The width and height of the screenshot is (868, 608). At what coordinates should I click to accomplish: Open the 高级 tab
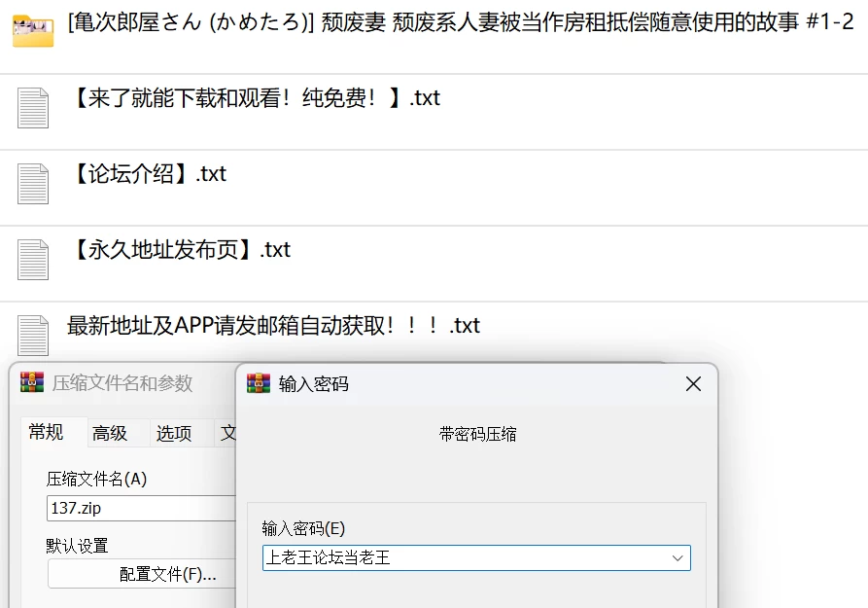pyautogui.click(x=110, y=433)
